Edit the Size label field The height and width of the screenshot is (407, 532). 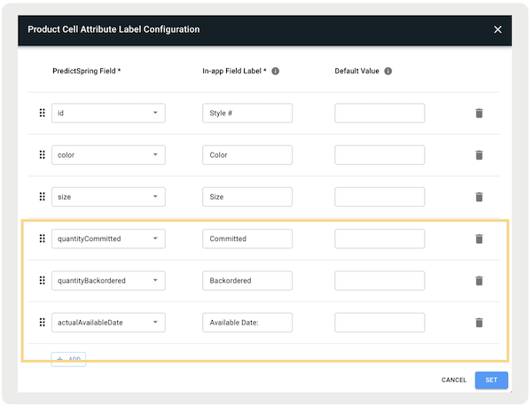247,197
